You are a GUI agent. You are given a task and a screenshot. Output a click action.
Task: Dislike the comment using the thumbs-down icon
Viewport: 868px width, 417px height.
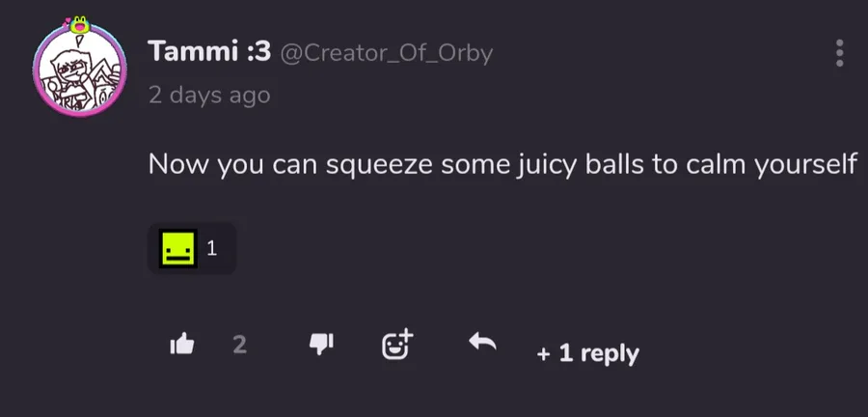(321, 345)
